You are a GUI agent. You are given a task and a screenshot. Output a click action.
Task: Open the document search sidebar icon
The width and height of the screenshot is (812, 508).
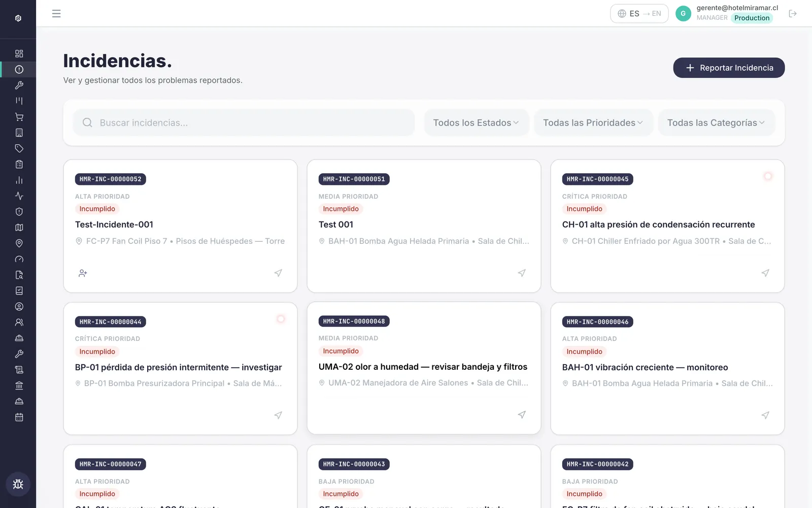[19, 275]
